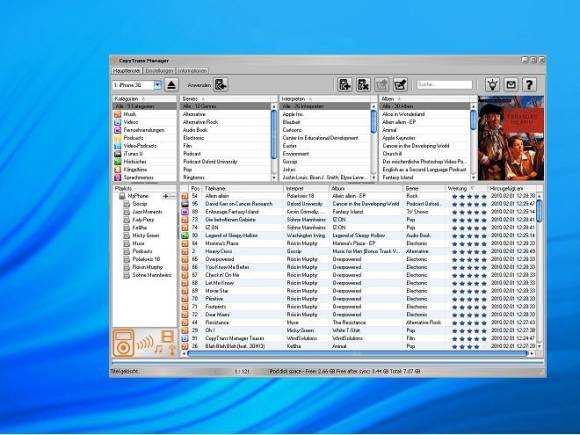Select genre Alternative Rock

pos(200,122)
